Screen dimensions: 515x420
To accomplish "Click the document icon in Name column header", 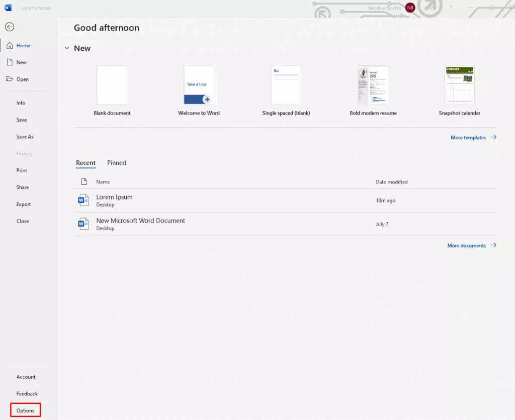I will 84,181.
